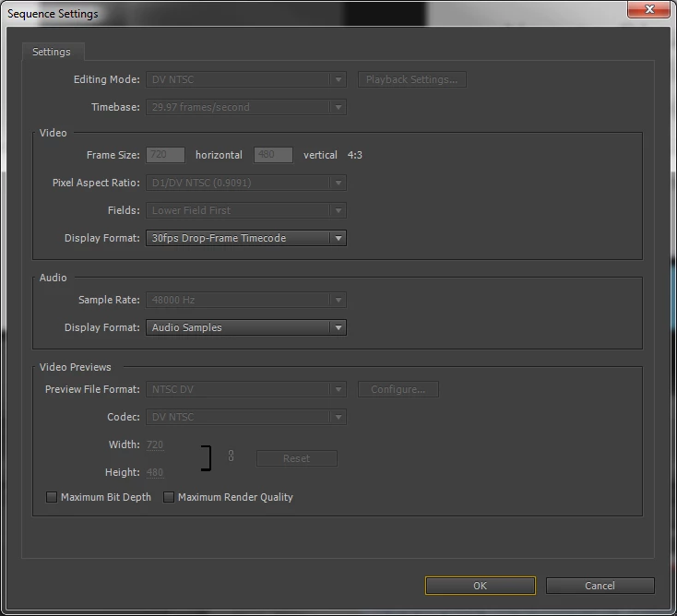This screenshot has width=677, height=616.
Task: Click the horizontal frame size field
Action: coord(165,155)
